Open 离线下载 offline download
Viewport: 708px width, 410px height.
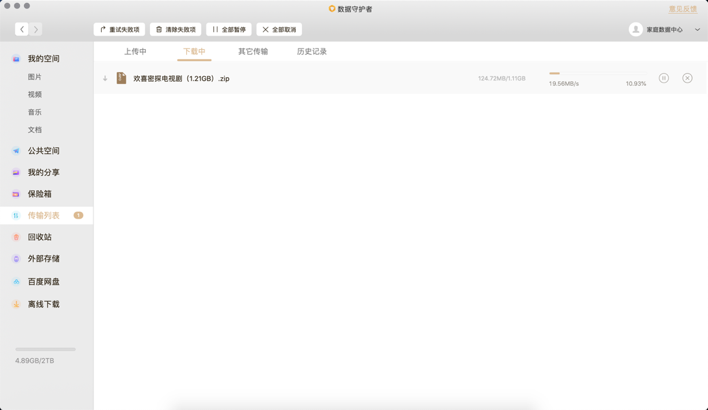43,304
